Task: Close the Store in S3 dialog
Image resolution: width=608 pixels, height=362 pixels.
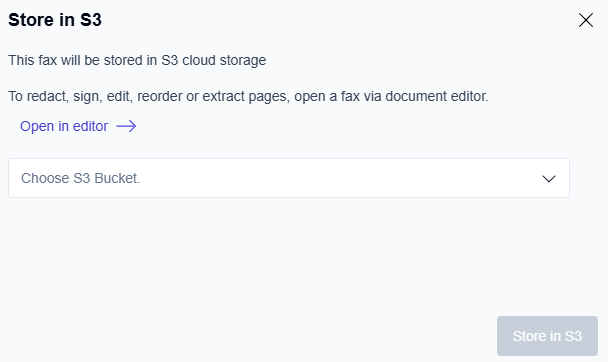Action: pos(586,20)
